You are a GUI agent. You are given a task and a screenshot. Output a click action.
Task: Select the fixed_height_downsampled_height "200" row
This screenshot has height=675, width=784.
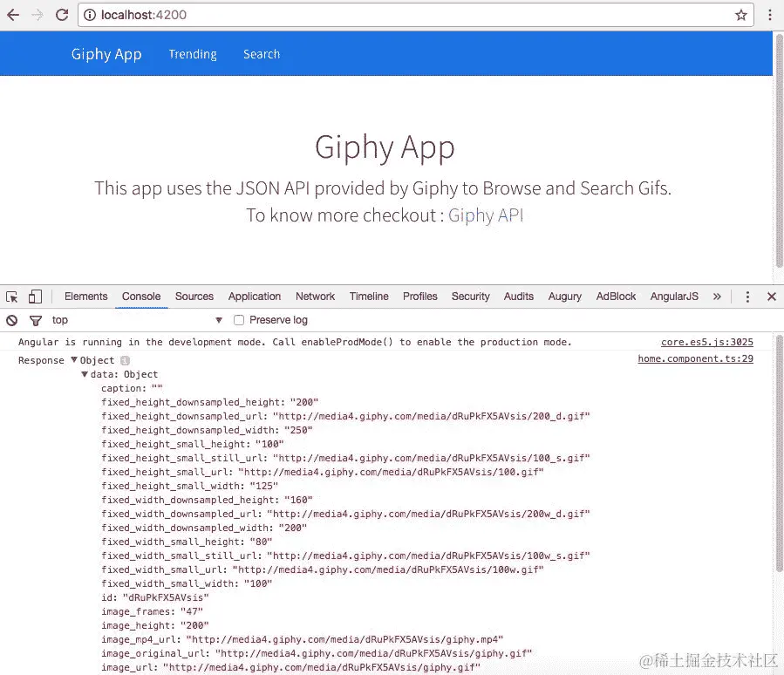coord(210,402)
